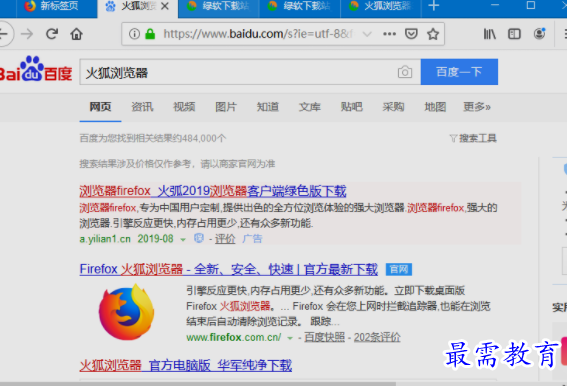567x386 pixels.
Task: Click the horizontal scrollbar at bottom
Action: [198, 383]
